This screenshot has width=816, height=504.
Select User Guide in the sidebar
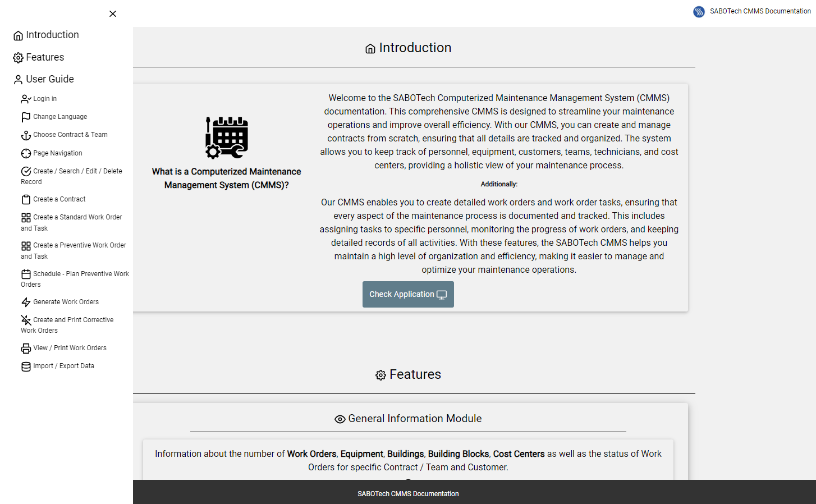point(43,79)
